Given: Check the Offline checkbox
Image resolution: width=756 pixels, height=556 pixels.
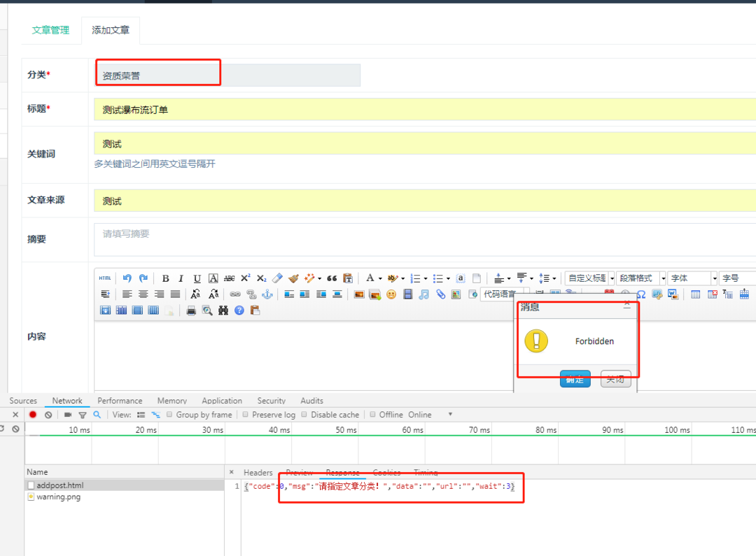Looking at the screenshot, I should [372, 414].
